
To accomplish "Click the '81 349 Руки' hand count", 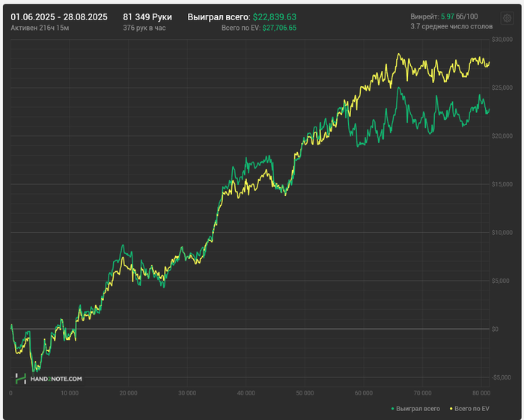I will coord(147,17).
